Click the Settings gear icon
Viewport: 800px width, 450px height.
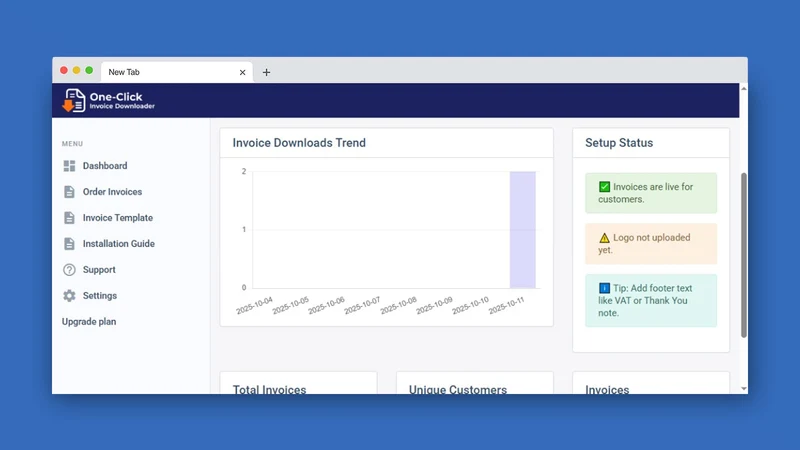click(69, 296)
